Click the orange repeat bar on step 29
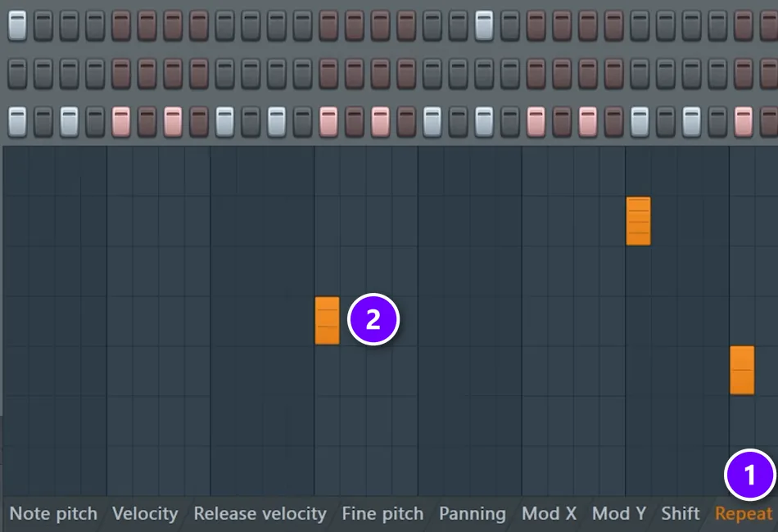 (x=742, y=371)
